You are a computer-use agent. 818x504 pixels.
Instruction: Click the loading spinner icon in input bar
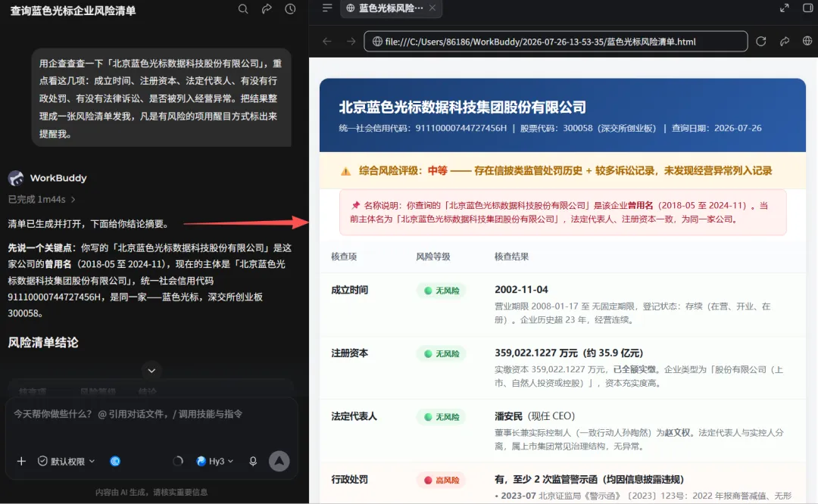click(178, 462)
